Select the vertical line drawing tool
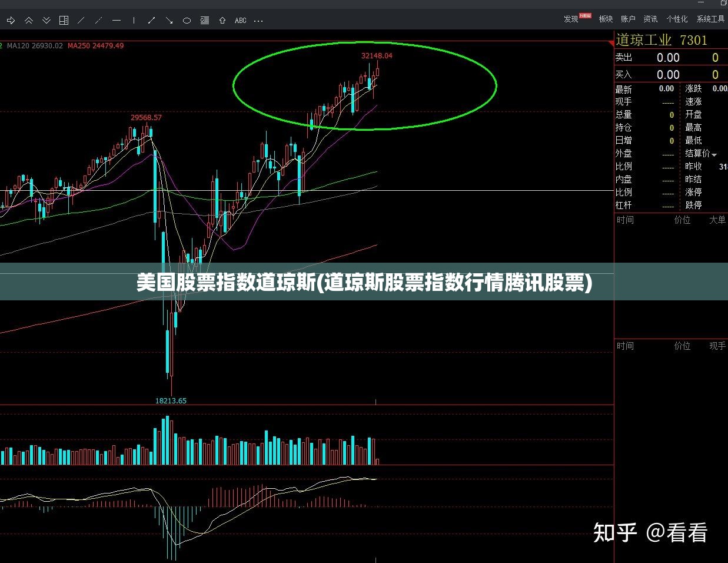Screen dimensions: 728x563 coord(134,21)
